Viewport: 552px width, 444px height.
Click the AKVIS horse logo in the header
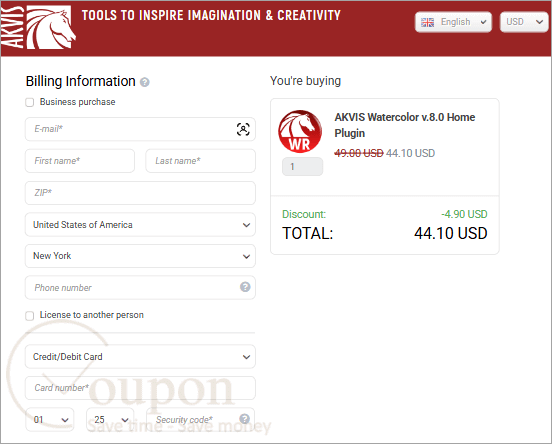(38, 27)
